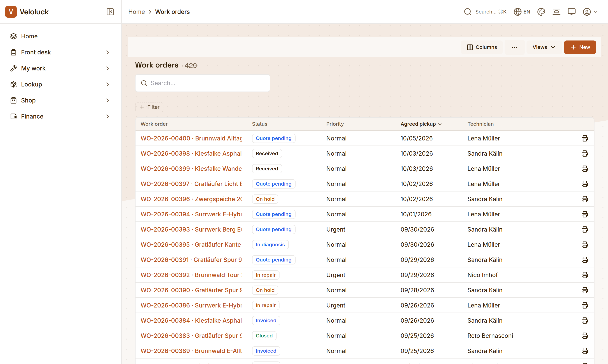This screenshot has height=364, width=608.
Task: Focus the work orders search field
Action: click(x=202, y=83)
